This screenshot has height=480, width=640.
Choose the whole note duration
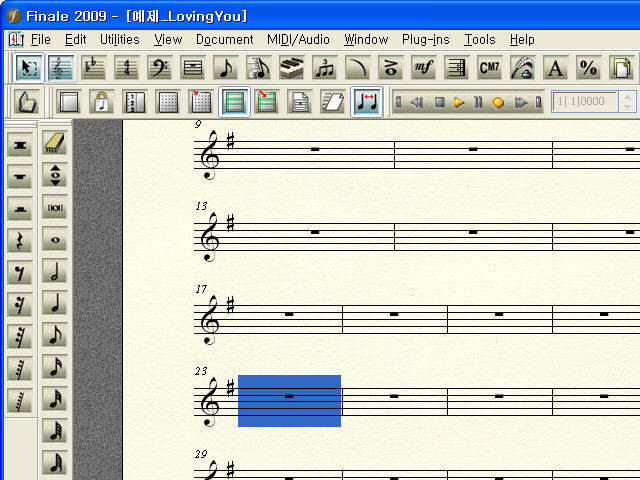pyautogui.click(x=55, y=240)
